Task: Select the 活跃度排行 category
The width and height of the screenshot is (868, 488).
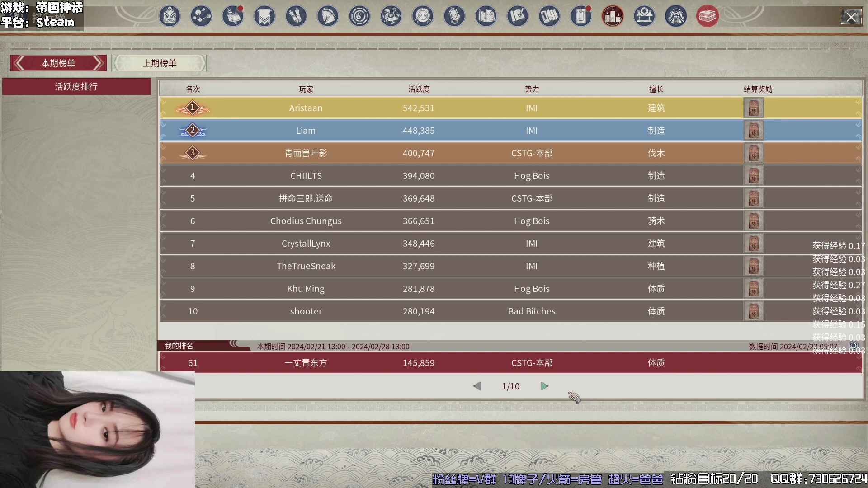Action: [x=76, y=86]
